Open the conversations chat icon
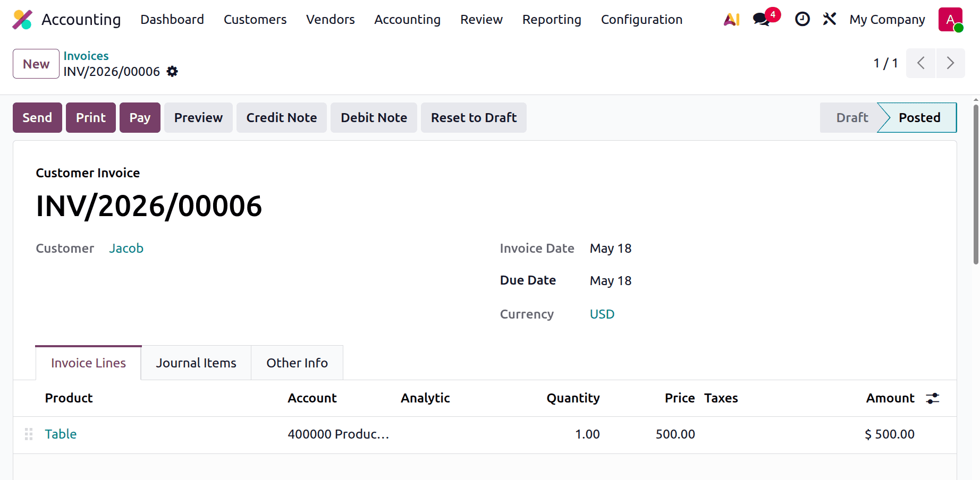The height and width of the screenshot is (480, 980). coord(762,20)
